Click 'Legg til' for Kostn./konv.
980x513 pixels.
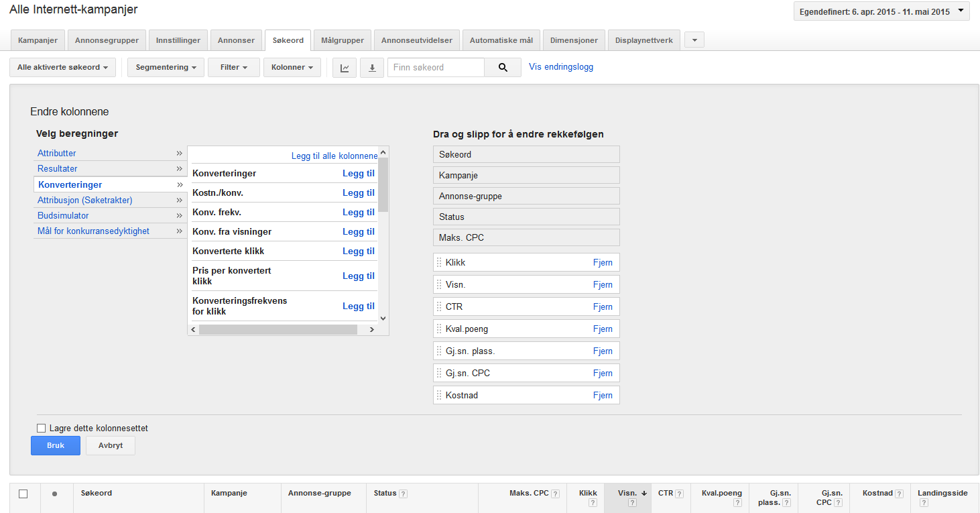tap(359, 192)
